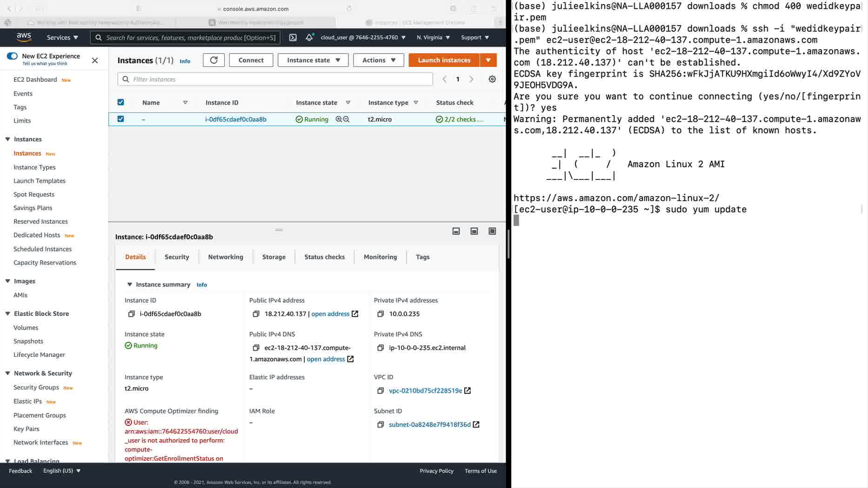This screenshot has height=488, width=868.
Task: Switch to the Status checks tab
Action: pos(325,257)
